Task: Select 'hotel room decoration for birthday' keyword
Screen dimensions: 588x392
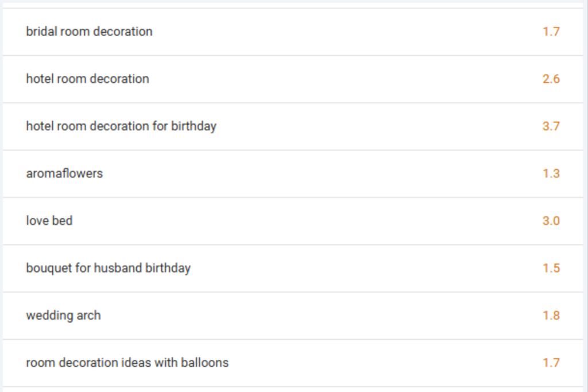Action: [x=121, y=126]
